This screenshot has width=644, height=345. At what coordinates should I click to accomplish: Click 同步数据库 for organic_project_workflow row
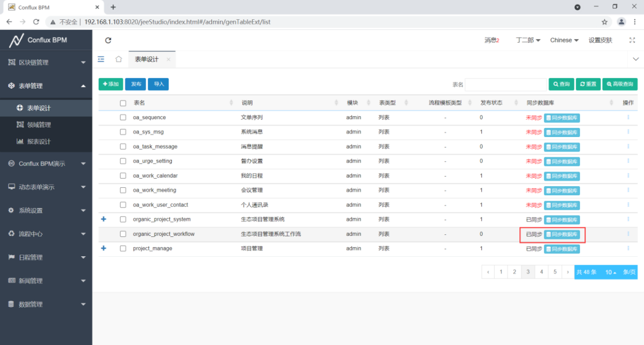(562, 234)
